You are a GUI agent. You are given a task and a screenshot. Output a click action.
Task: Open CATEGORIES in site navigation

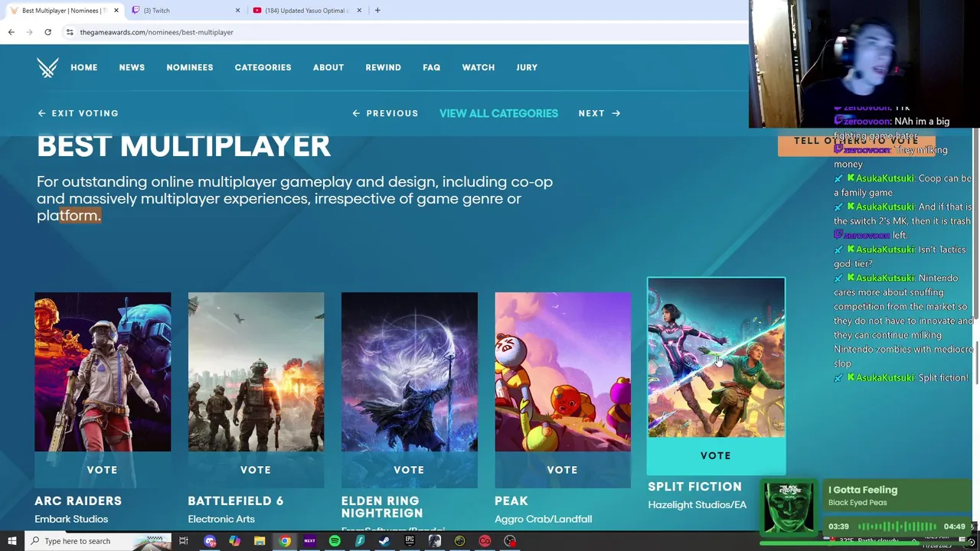(263, 67)
